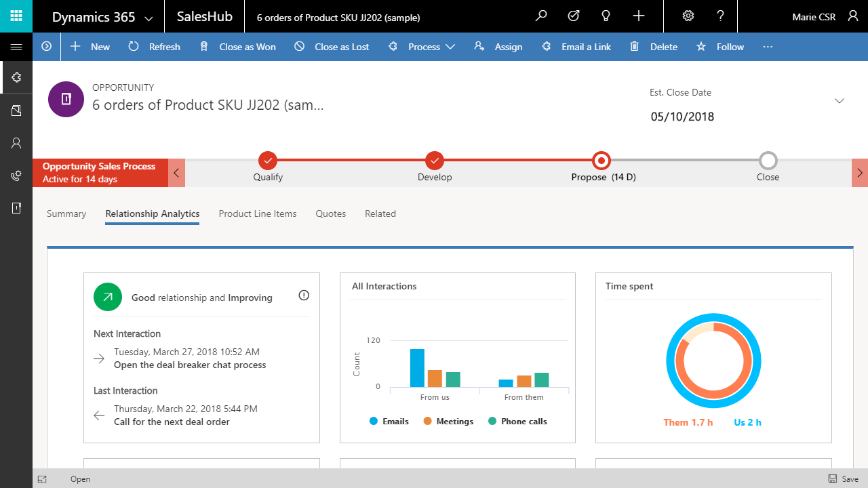The width and height of the screenshot is (868, 488).
Task: Click Save in the status bar
Action: click(843, 479)
